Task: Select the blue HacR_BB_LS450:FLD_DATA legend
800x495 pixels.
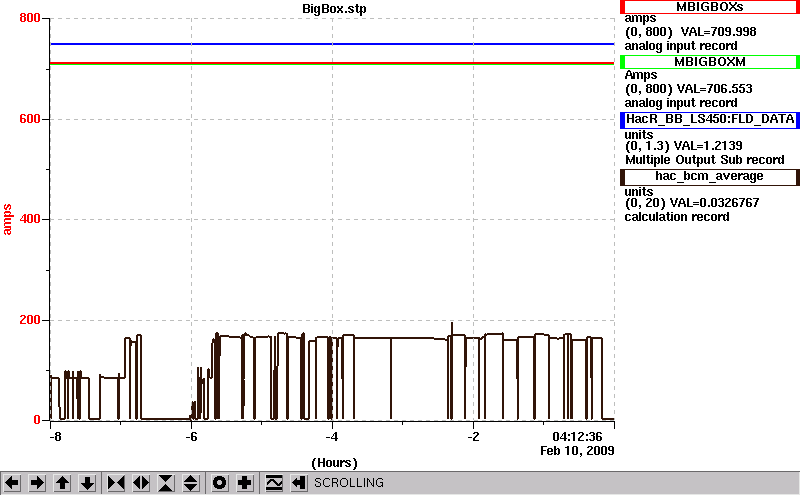Action: [710, 119]
